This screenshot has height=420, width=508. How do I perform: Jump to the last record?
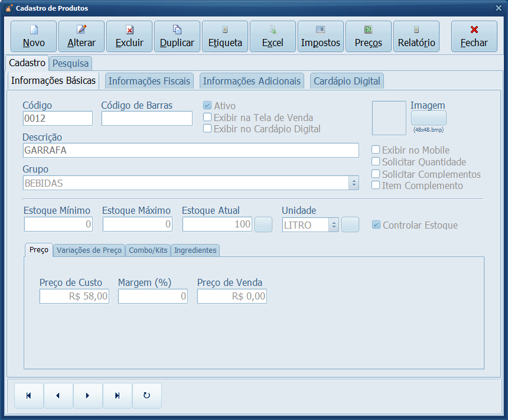click(x=118, y=396)
